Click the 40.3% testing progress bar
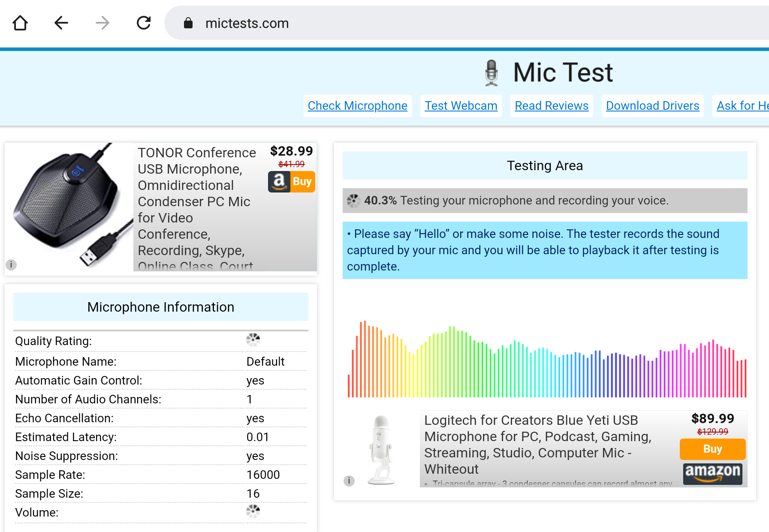 click(545, 201)
